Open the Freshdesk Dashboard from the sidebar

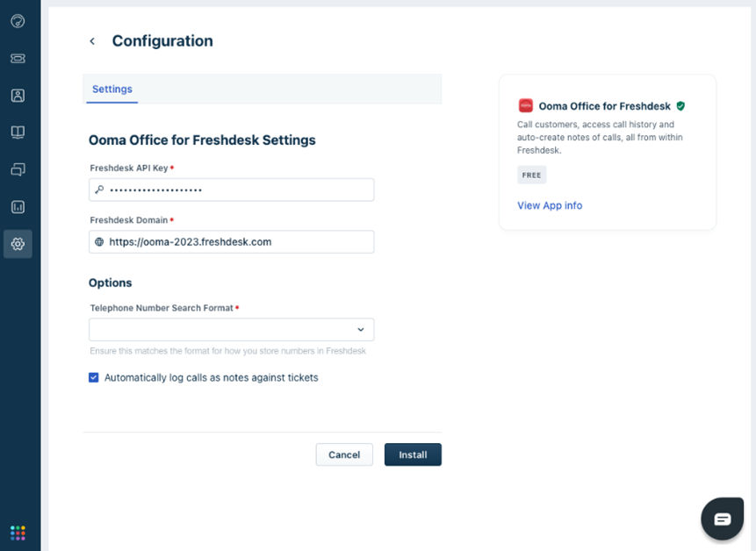point(18,21)
